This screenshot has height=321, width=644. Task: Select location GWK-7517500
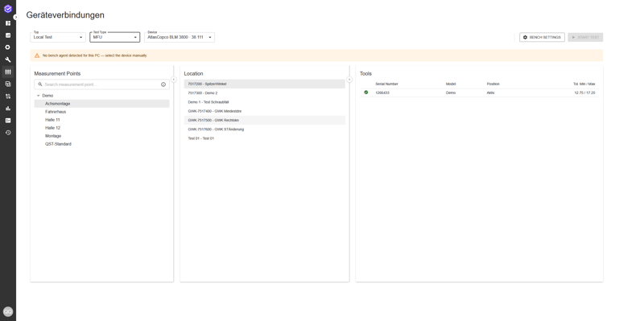tap(265, 120)
